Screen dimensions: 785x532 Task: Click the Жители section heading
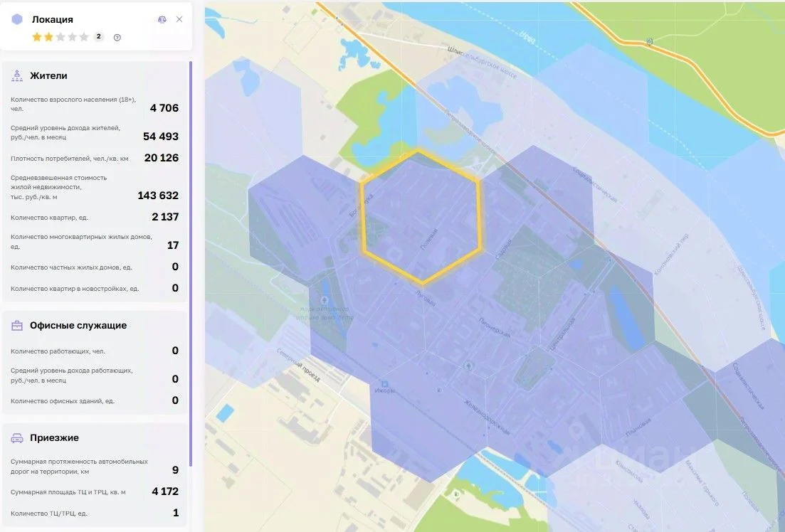[48, 75]
